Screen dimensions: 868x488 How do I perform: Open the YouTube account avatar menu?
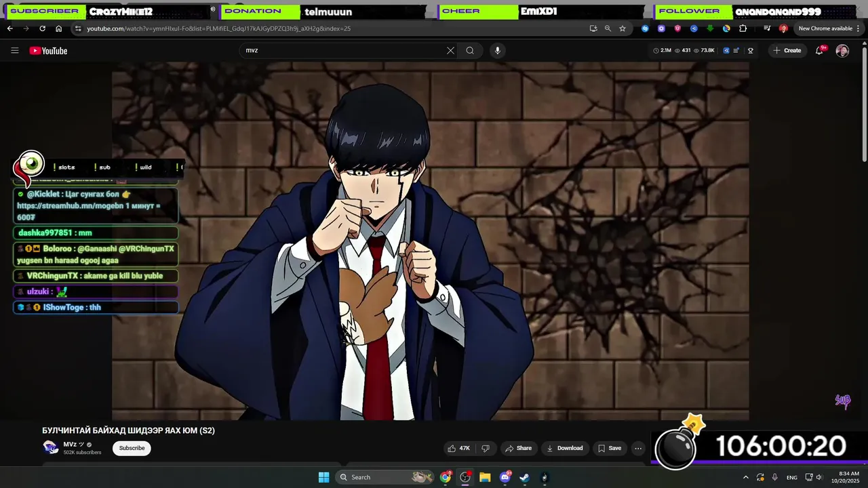click(842, 51)
